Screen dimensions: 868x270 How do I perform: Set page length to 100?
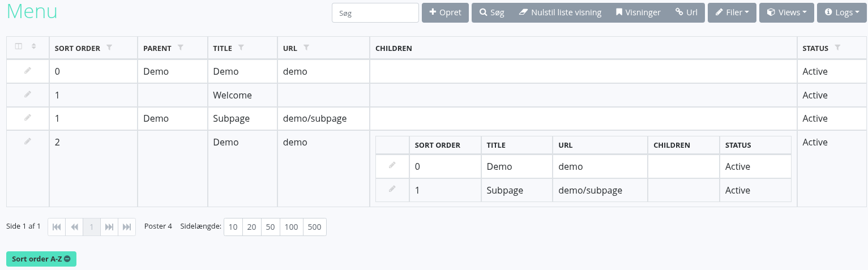tap(292, 227)
